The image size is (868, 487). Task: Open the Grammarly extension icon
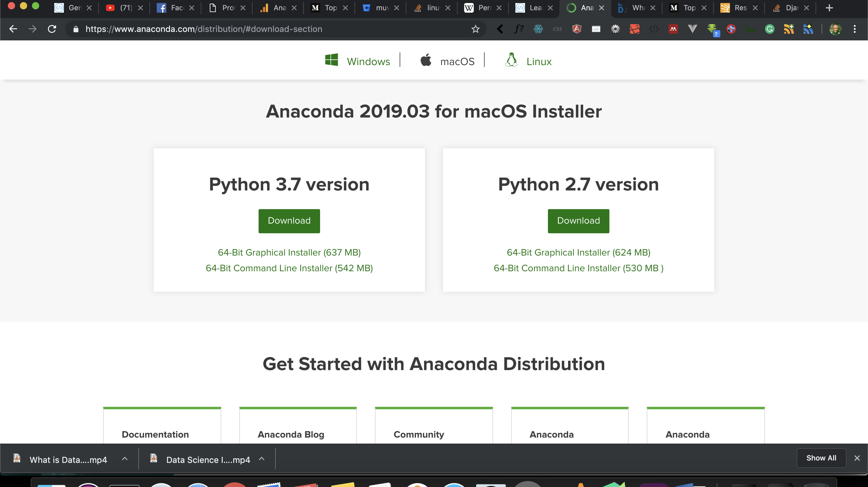click(769, 29)
